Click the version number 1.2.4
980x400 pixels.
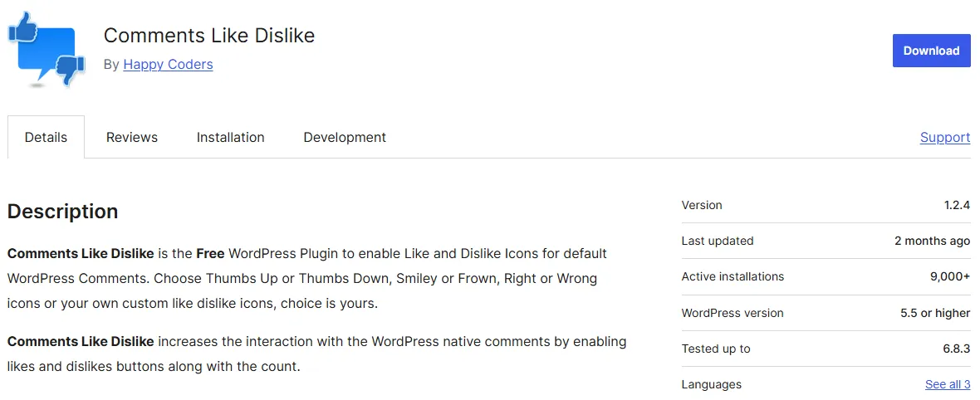pyautogui.click(x=956, y=205)
